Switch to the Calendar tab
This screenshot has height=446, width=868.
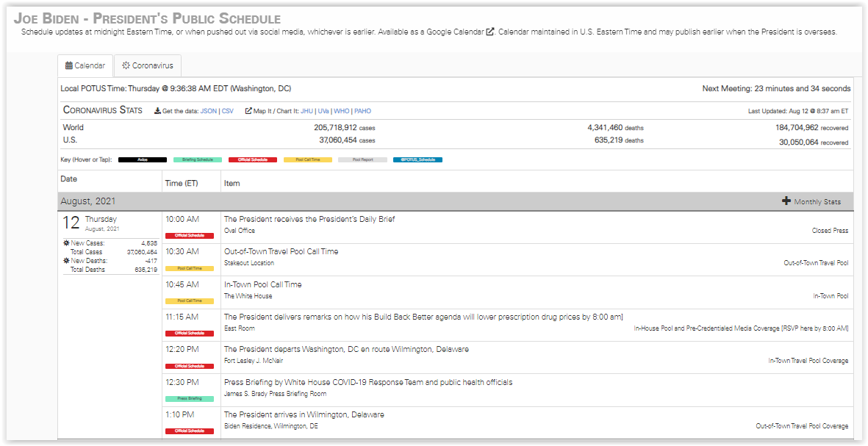[85, 65]
